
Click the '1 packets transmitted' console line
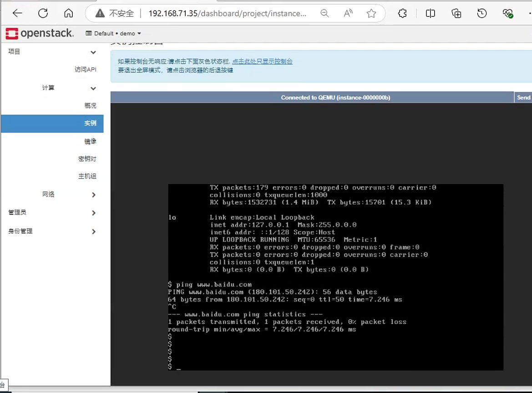pyautogui.click(x=287, y=322)
